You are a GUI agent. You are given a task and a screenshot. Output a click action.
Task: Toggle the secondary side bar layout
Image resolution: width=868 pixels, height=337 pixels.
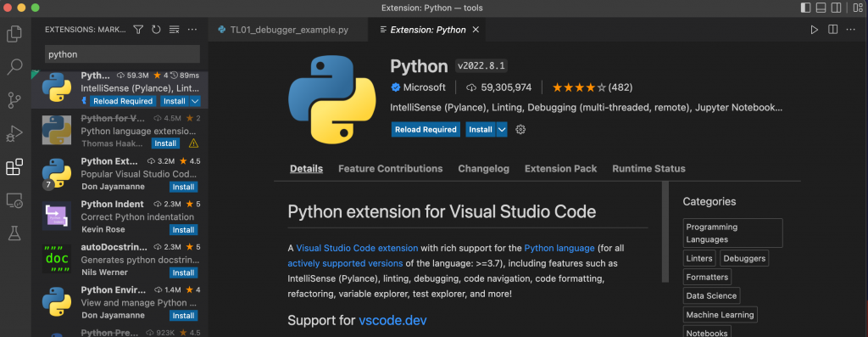837,8
